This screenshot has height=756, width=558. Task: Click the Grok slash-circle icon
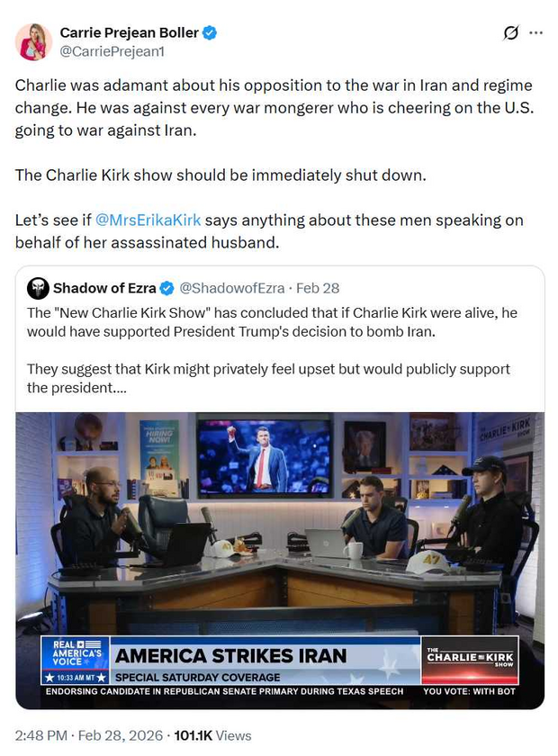(510, 32)
